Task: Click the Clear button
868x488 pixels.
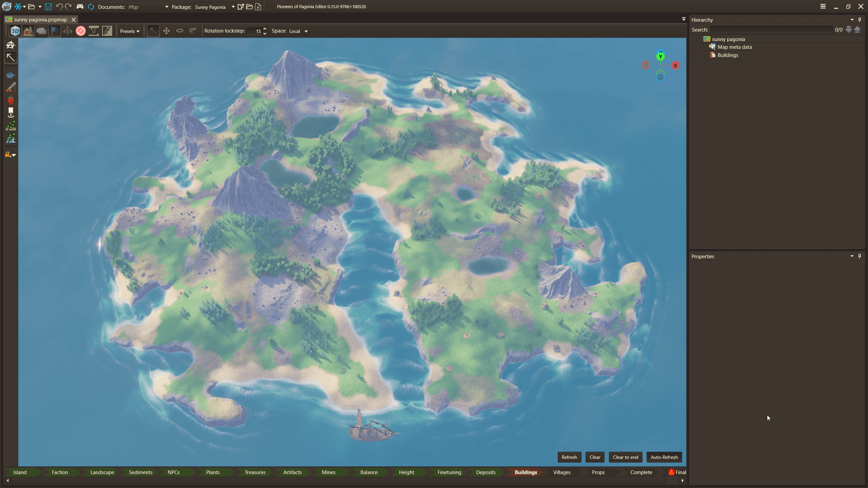Action: click(595, 457)
